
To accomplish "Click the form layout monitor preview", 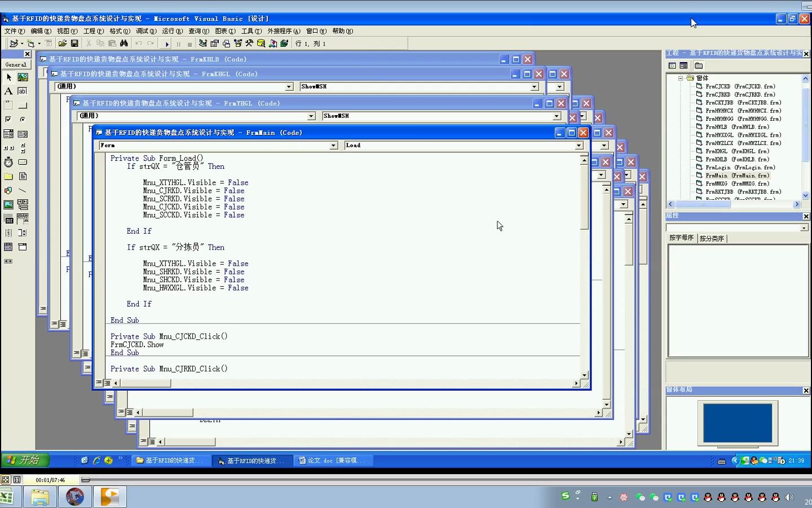I will (x=738, y=423).
